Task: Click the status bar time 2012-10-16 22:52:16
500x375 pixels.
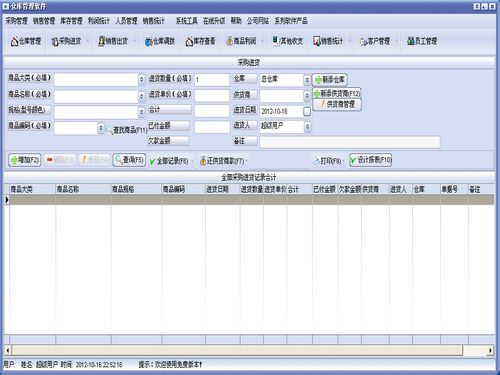Action: (99, 365)
